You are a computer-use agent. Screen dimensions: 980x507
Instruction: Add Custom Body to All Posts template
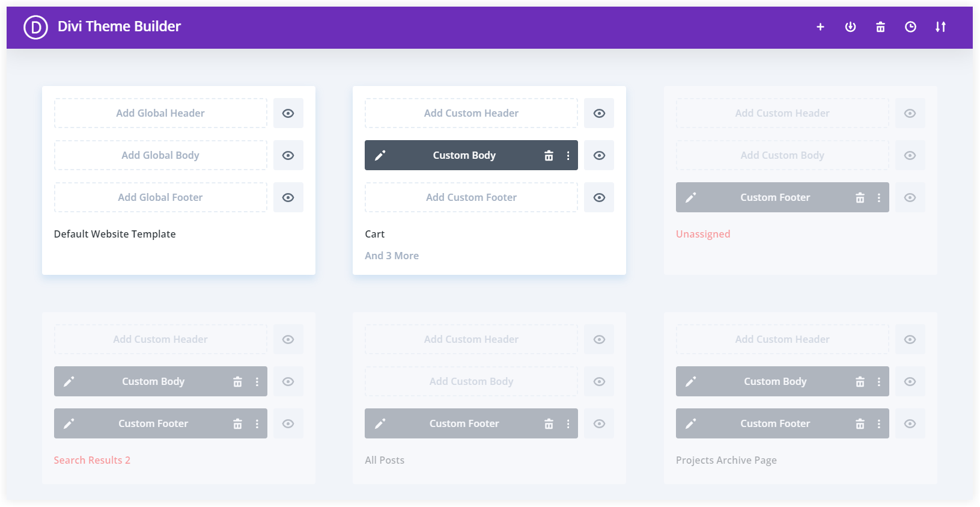471,381
